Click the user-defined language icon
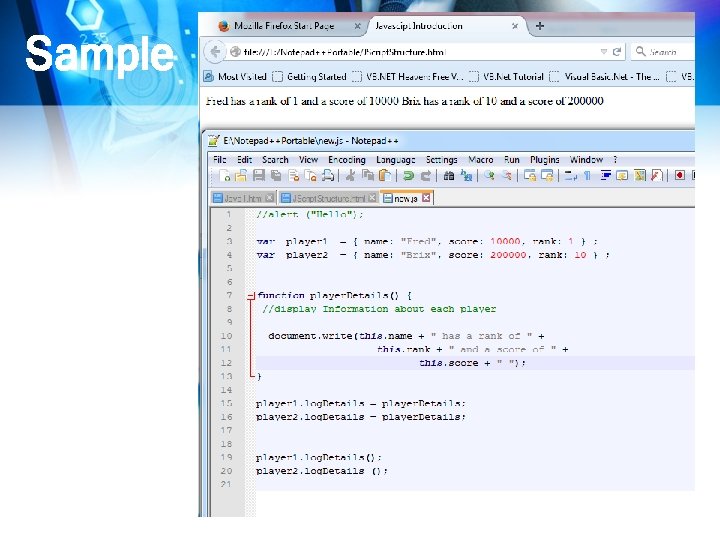The height and width of the screenshot is (540, 720). coord(622,175)
